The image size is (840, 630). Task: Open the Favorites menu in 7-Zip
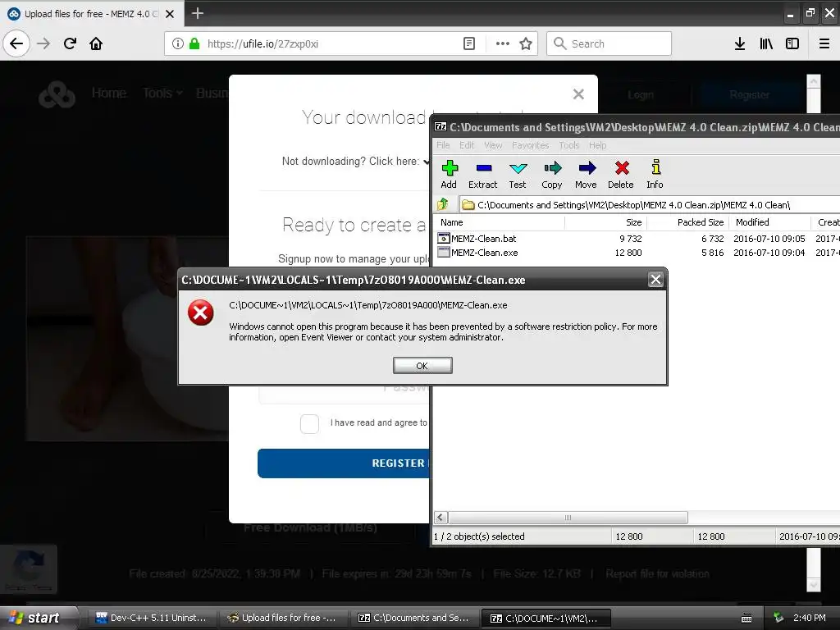tap(530, 145)
